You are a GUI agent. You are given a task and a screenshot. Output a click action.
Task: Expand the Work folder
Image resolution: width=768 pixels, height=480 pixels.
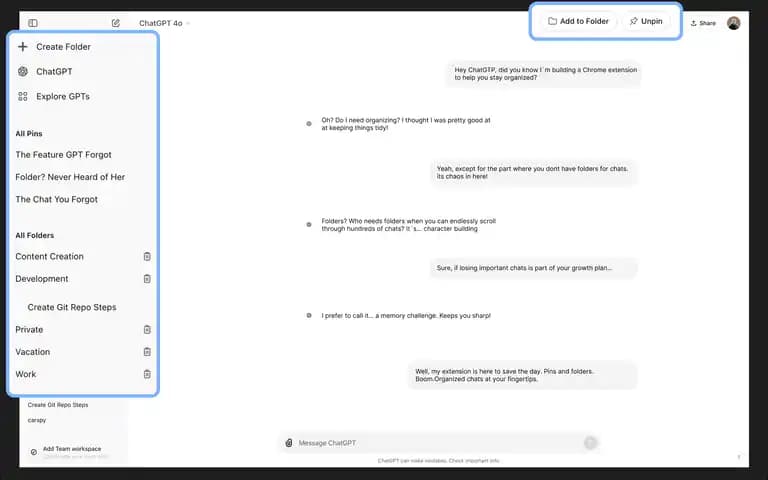pos(25,374)
